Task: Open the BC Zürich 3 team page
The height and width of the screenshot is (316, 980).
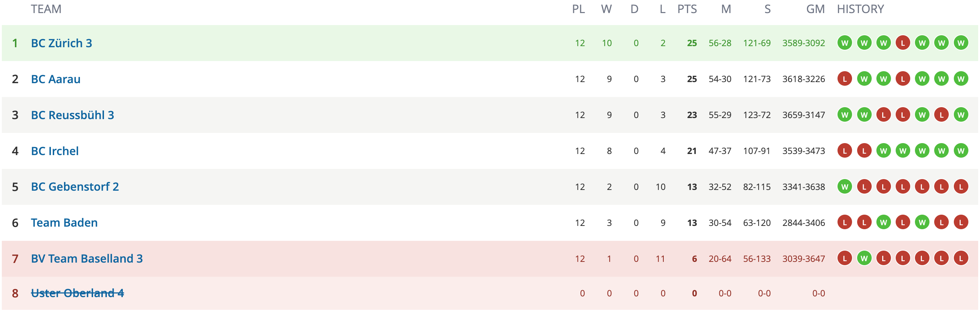Action: [x=62, y=43]
